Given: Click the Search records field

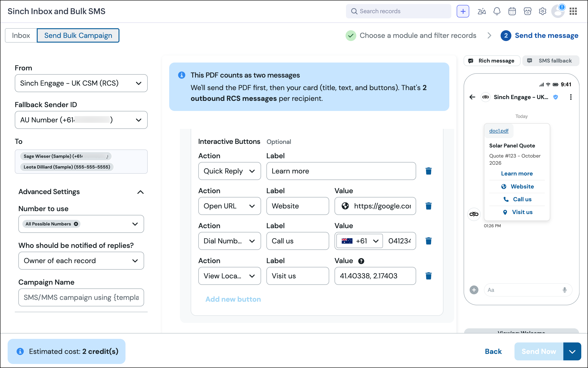Looking at the screenshot, I should (x=398, y=11).
